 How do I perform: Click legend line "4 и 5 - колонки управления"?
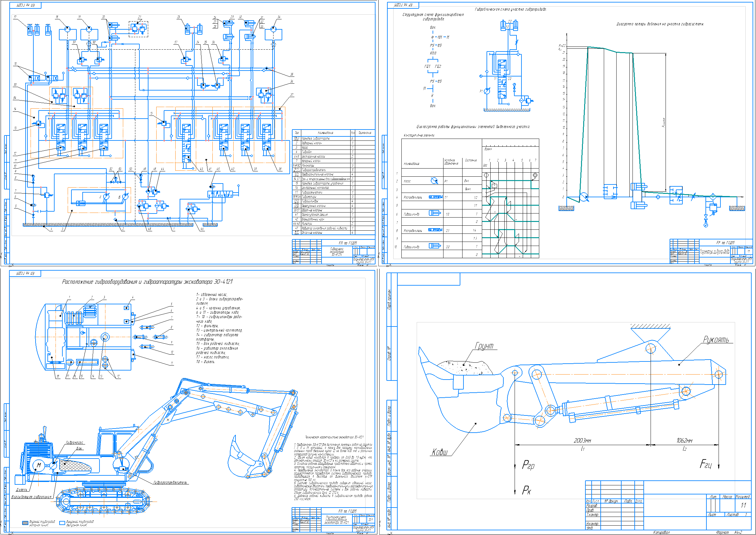point(218,308)
